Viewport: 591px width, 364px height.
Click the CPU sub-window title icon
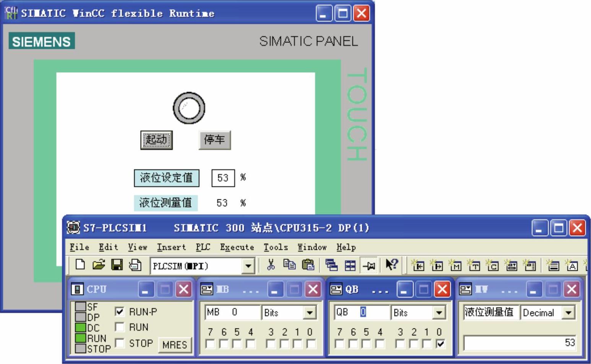pos(77,290)
